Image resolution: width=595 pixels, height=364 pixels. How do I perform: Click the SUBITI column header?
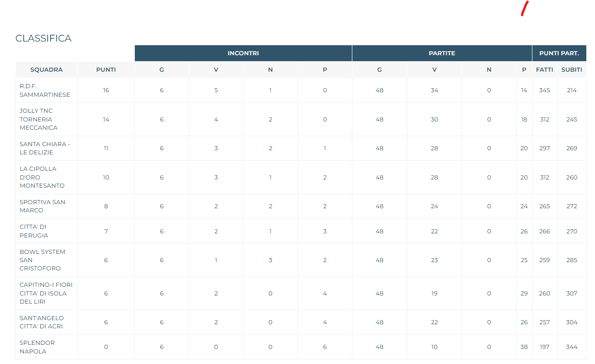click(572, 70)
